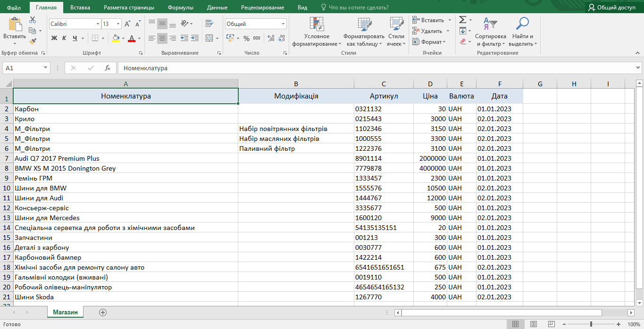
Task: Click the Общий доступ button
Action: [x=612, y=8]
